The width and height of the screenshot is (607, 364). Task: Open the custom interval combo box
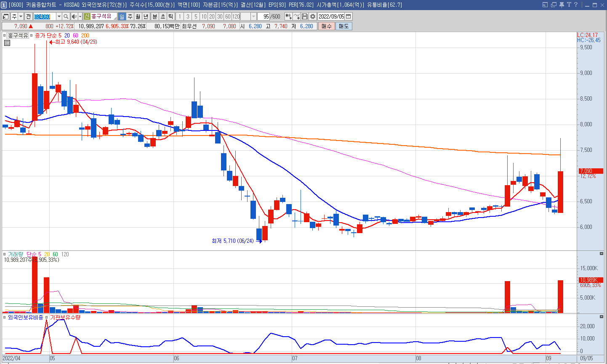(248, 16)
